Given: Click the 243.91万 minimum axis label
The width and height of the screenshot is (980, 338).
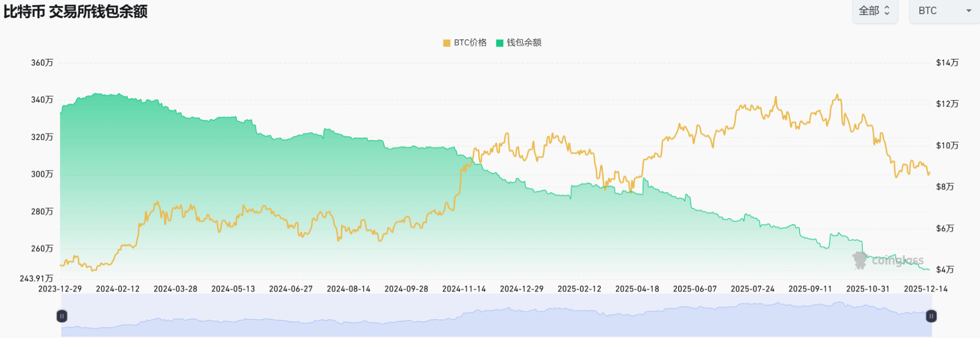Looking at the screenshot, I should coord(36,278).
